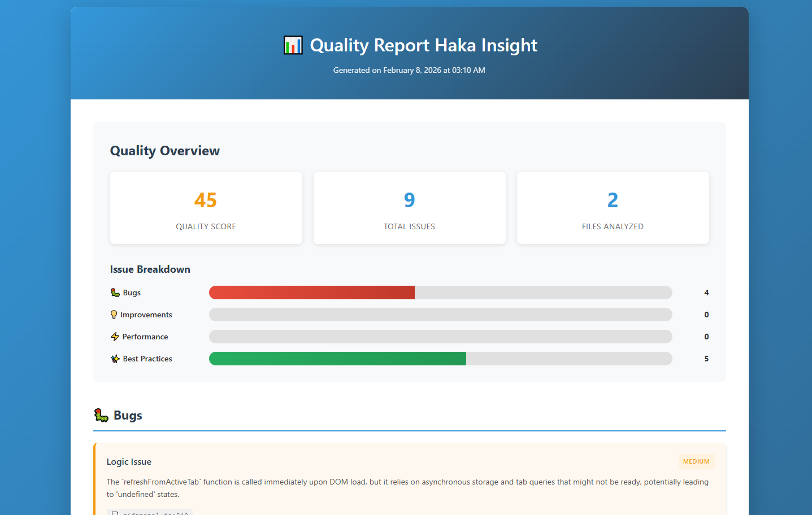
Task: Select the bug icon next to Bugs label
Action: click(114, 292)
